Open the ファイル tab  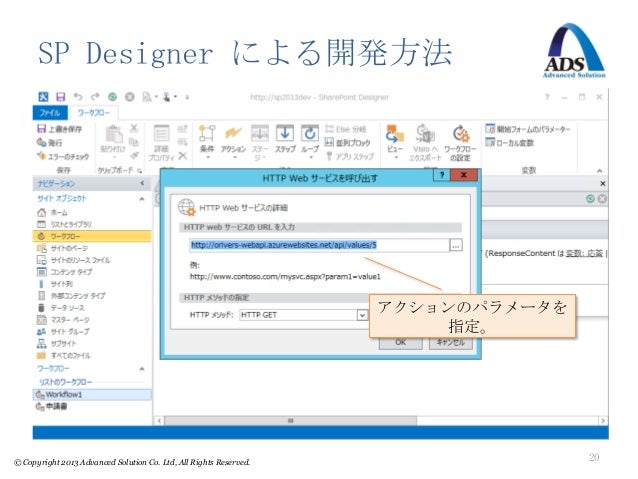50,113
